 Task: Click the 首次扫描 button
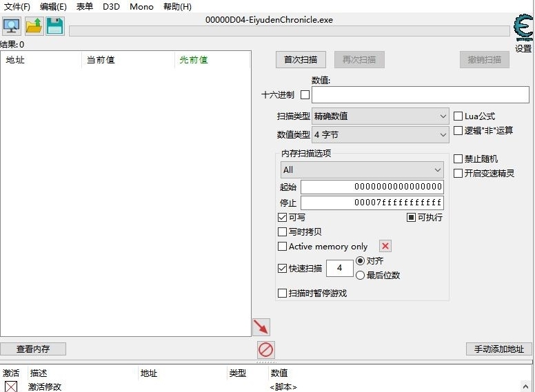(x=301, y=60)
